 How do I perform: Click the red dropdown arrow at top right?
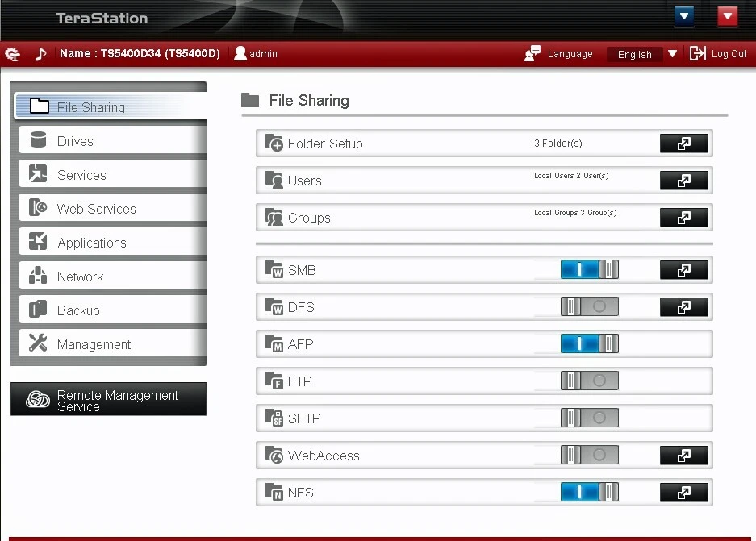727,16
